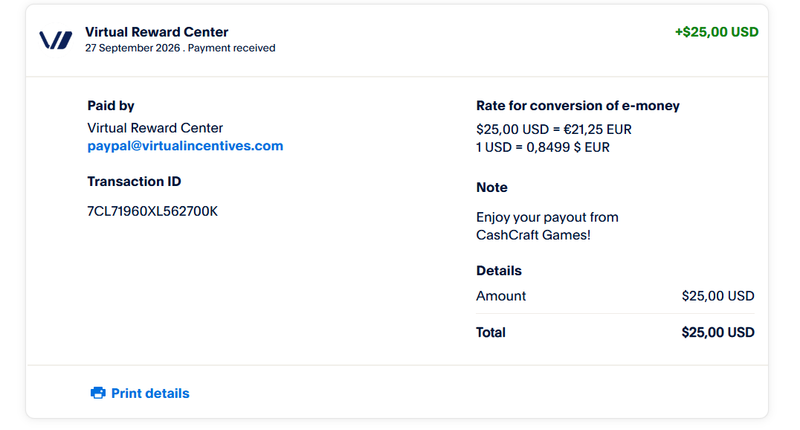Click the Virtual Reward Center header title

click(157, 32)
